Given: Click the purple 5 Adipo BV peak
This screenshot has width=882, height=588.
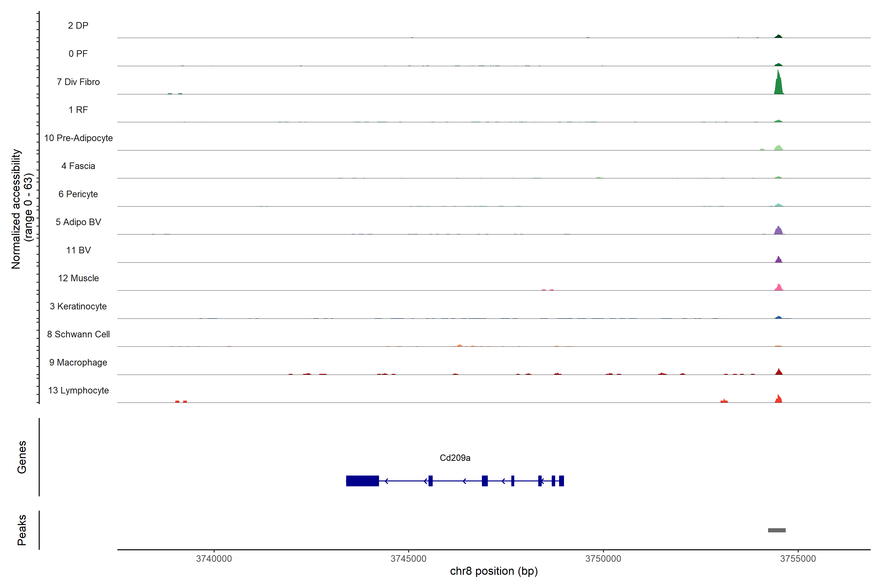Looking at the screenshot, I should 779,231.
